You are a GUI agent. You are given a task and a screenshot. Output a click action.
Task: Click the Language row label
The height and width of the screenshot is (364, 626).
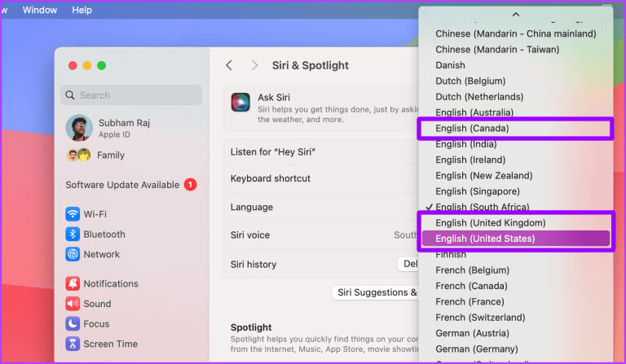(252, 207)
